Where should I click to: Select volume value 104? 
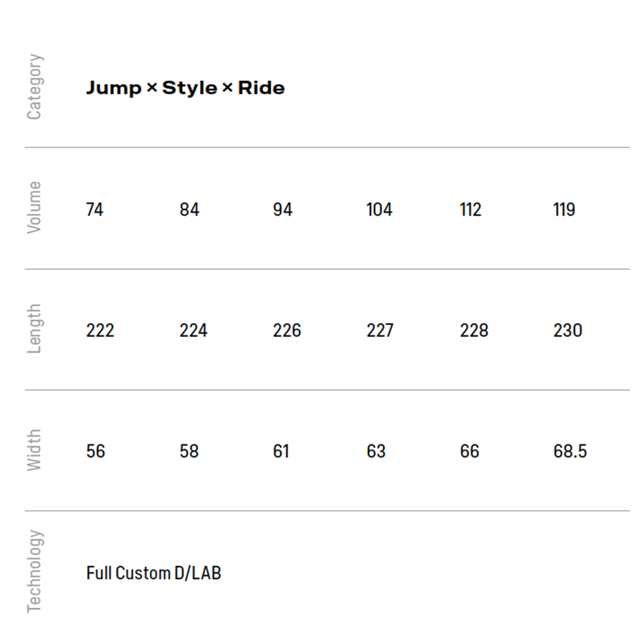click(x=379, y=210)
